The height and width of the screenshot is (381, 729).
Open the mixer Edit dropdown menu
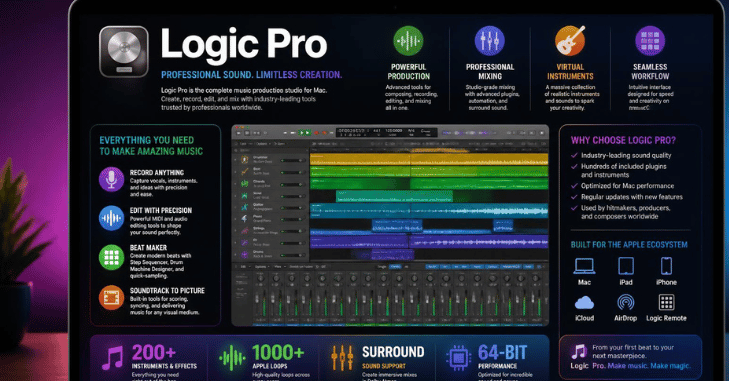245,267
